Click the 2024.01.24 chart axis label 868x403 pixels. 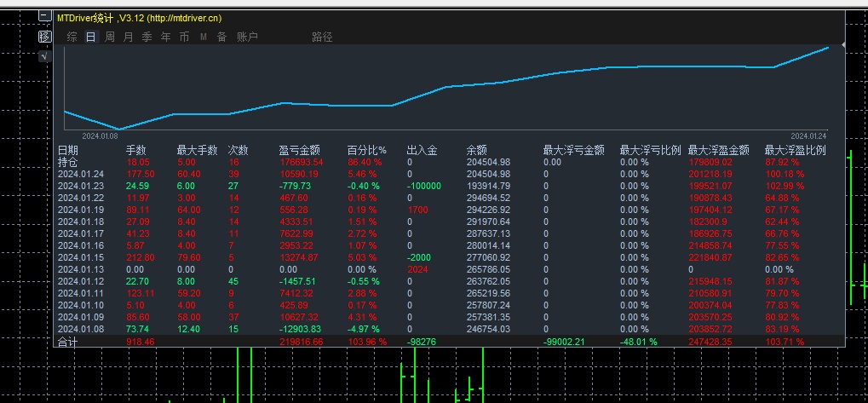(808, 135)
